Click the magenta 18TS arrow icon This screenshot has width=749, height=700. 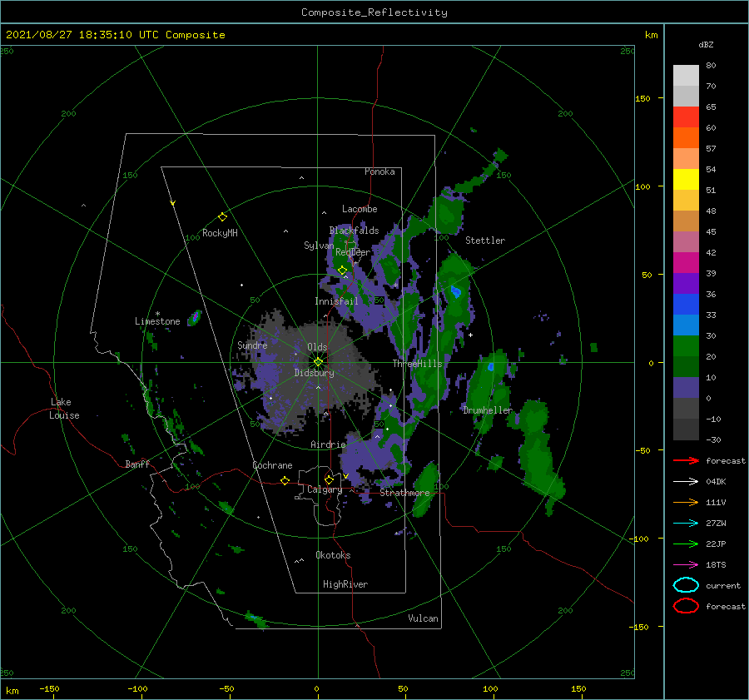coord(686,564)
